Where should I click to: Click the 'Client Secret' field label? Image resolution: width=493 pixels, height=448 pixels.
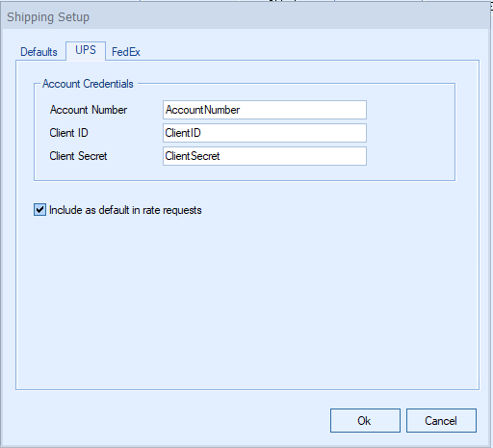tap(78, 156)
